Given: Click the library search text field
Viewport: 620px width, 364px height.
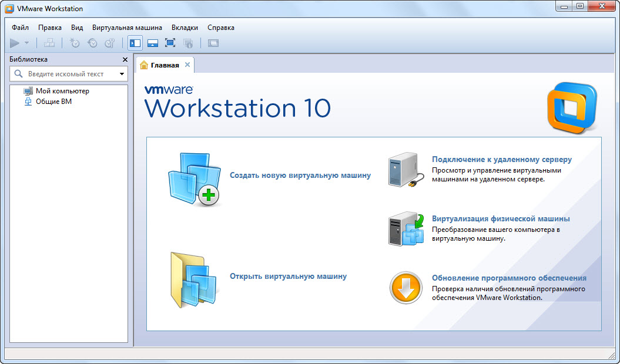Looking at the screenshot, I should [65, 74].
